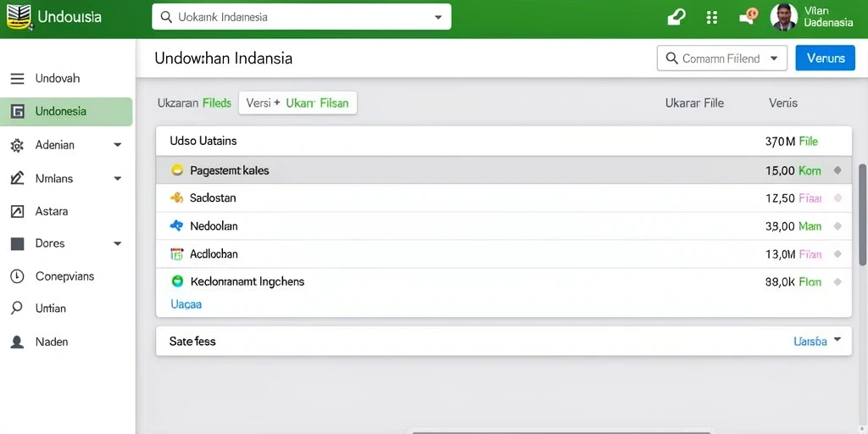This screenshot has width=868, height=434.
Task: Click the blue icon beside Nedoolan
Action: (x=176, y=225)
